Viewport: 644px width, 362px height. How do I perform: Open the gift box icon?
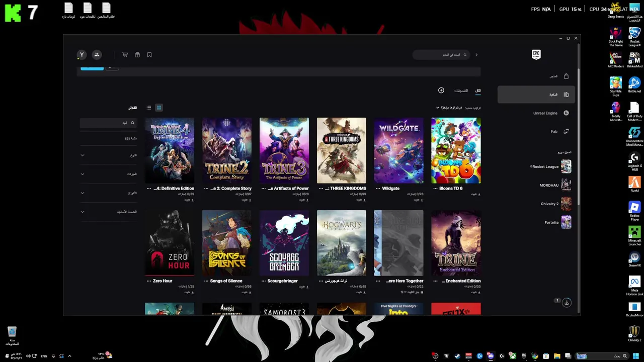tap(137, 55)
